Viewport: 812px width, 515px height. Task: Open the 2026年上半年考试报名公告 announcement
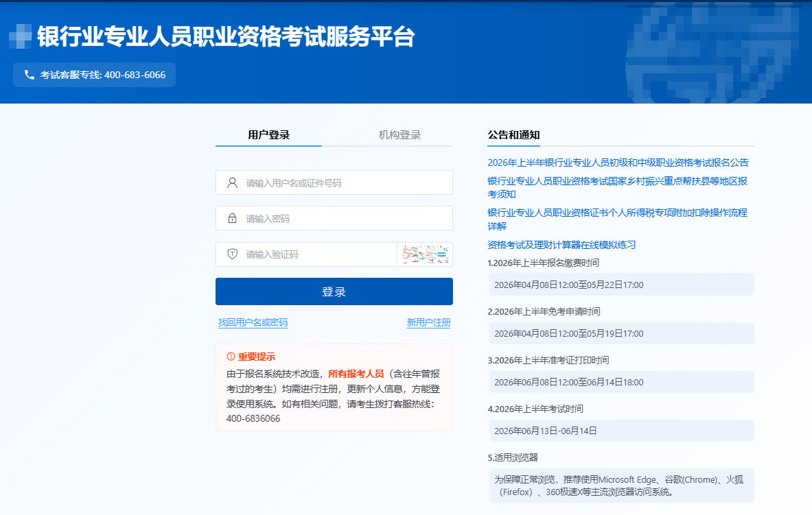point(618,163)
